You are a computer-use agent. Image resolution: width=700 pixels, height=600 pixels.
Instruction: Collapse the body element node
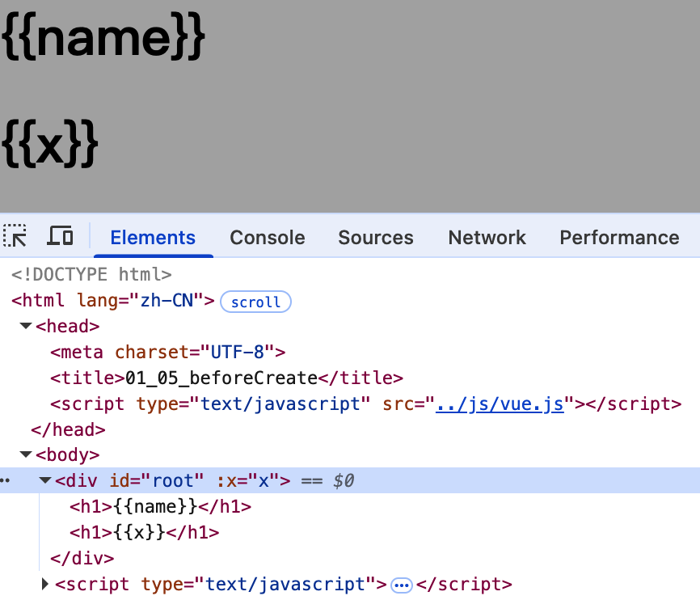[25, 456]
